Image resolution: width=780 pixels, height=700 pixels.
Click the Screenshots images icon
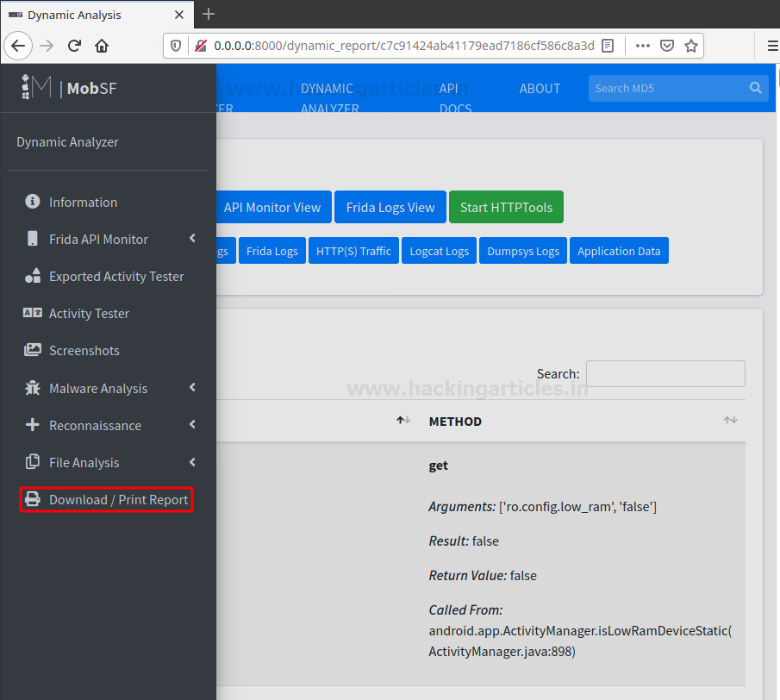(33, 350)
